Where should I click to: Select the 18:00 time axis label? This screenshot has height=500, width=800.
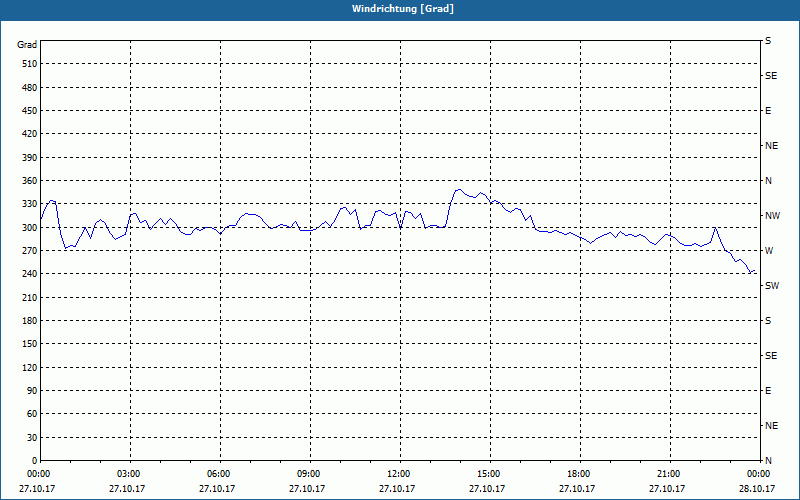tap(579, 474)
